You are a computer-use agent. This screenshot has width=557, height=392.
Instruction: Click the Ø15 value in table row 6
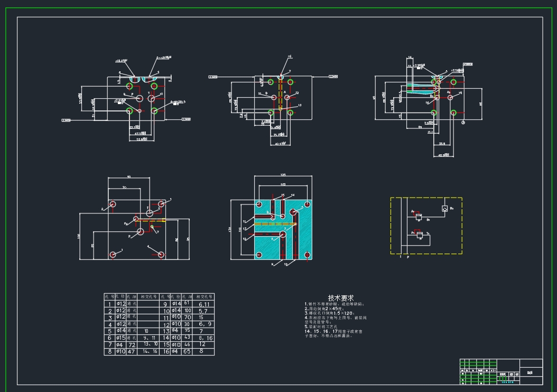coord(120,337)
